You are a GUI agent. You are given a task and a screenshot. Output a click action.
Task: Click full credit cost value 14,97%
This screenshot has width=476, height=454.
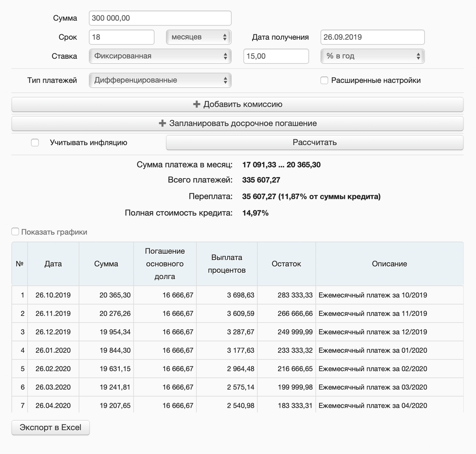(x=255, y=213)
